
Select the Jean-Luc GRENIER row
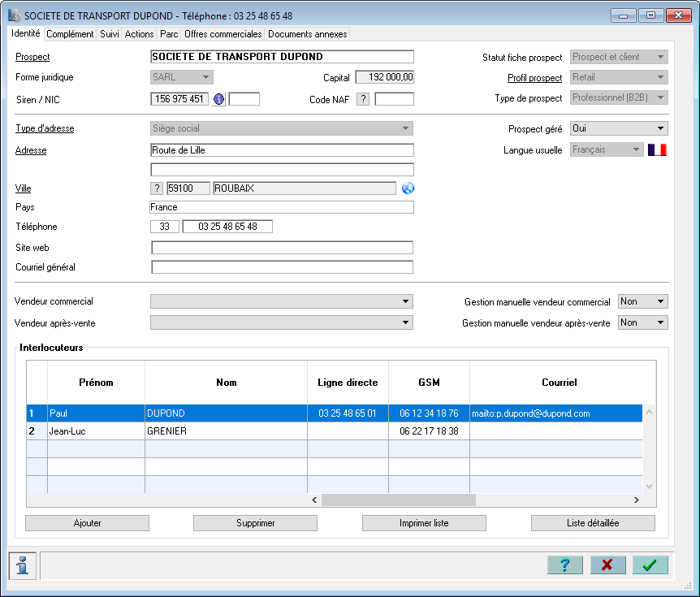point(335,431)
